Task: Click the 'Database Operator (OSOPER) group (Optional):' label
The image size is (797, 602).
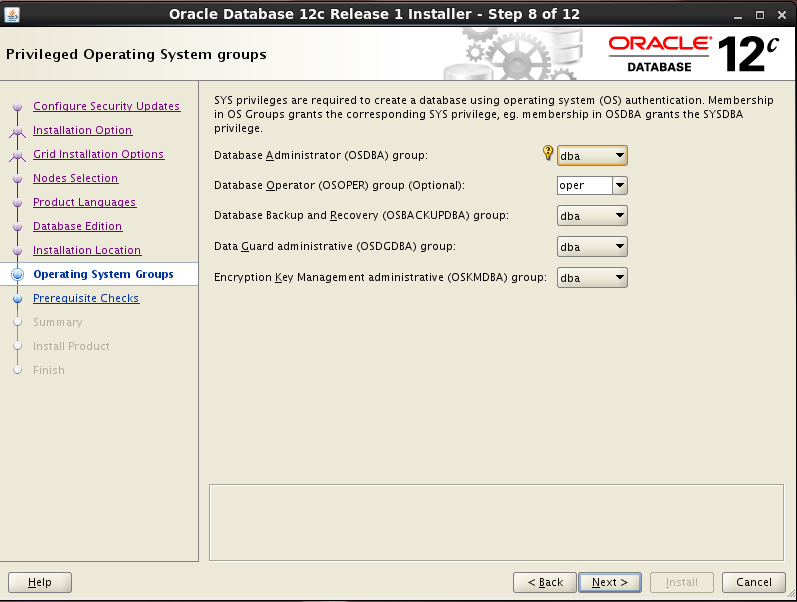Action: (x=340, y=185)
